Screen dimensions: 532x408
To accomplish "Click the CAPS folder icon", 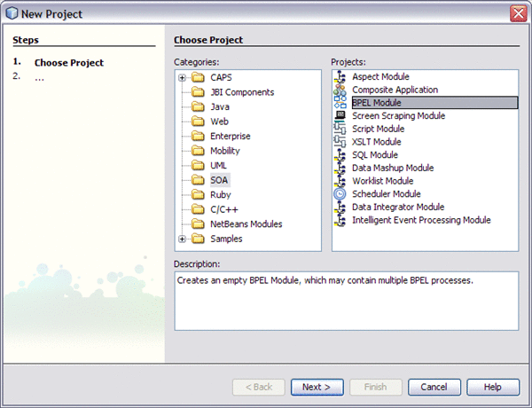I will click(x=198, y=77).
